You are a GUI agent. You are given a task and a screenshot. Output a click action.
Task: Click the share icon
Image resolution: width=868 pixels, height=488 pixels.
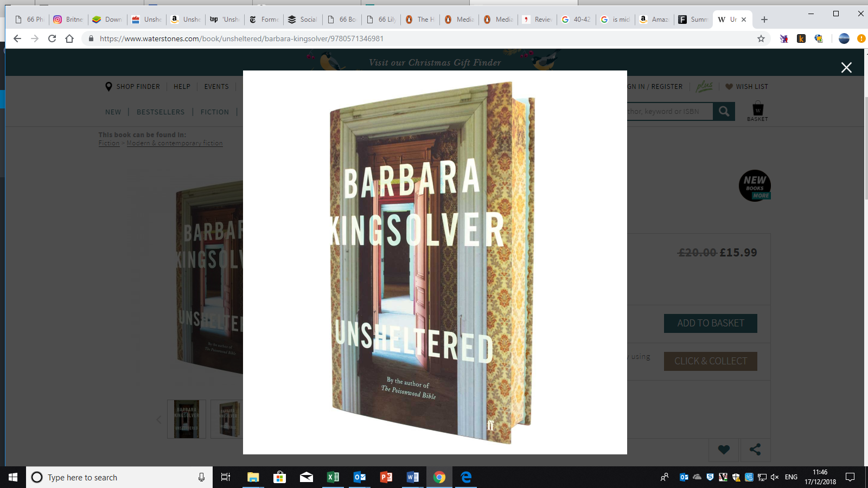pyautogui.click(x=755, y=450)
